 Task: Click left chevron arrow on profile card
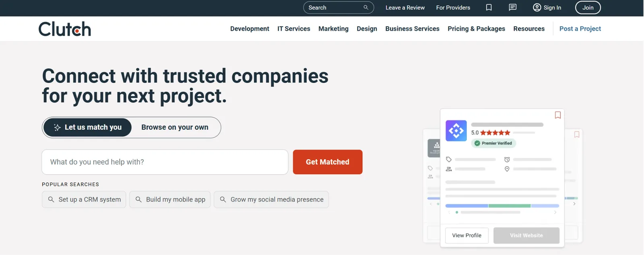tap(449, 212)
